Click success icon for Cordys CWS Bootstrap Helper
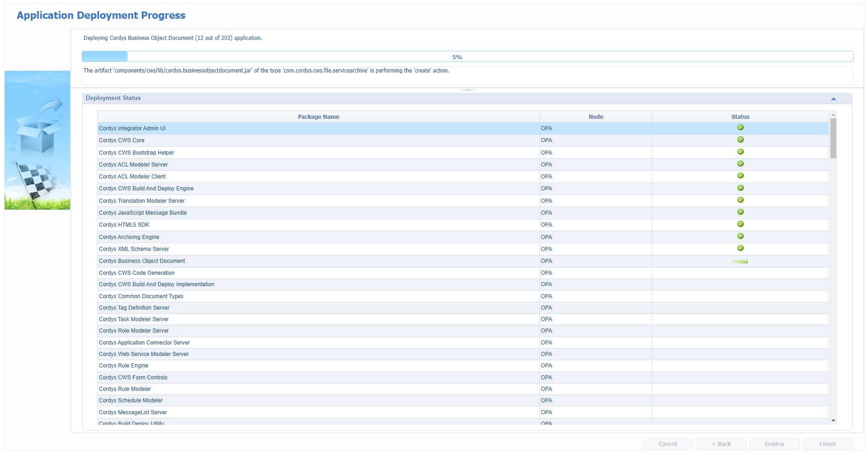This screenshot has width=868, height=456. [740, 152]
